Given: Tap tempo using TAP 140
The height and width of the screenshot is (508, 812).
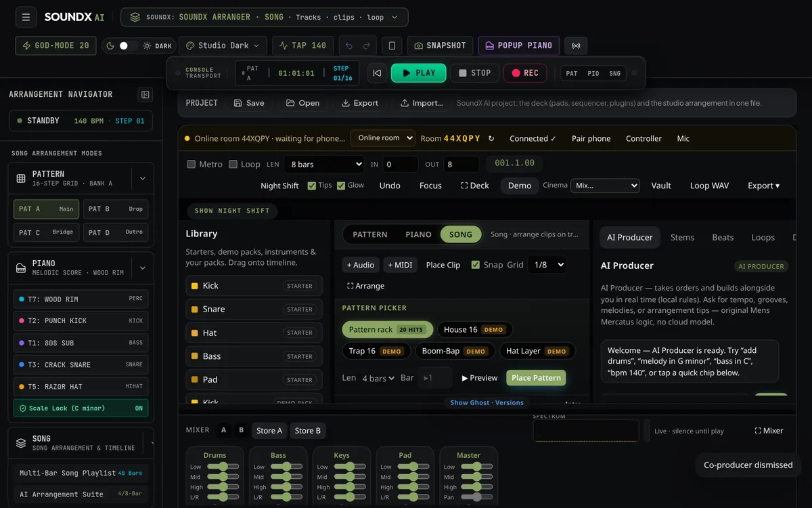Looking at the screenshot, I should 302,45.
